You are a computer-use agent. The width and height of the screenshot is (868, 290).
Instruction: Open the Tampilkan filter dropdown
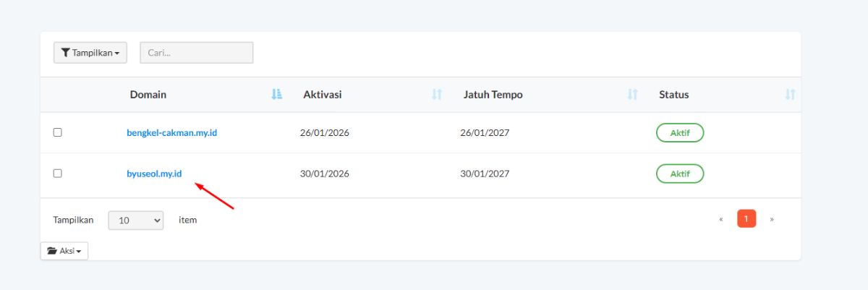click(90, 53)
